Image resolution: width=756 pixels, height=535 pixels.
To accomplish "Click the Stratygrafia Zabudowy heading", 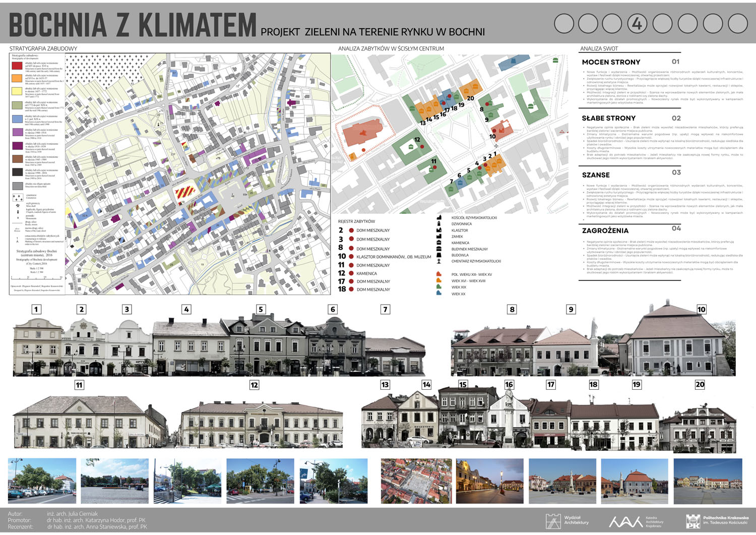I will (43, 48).
